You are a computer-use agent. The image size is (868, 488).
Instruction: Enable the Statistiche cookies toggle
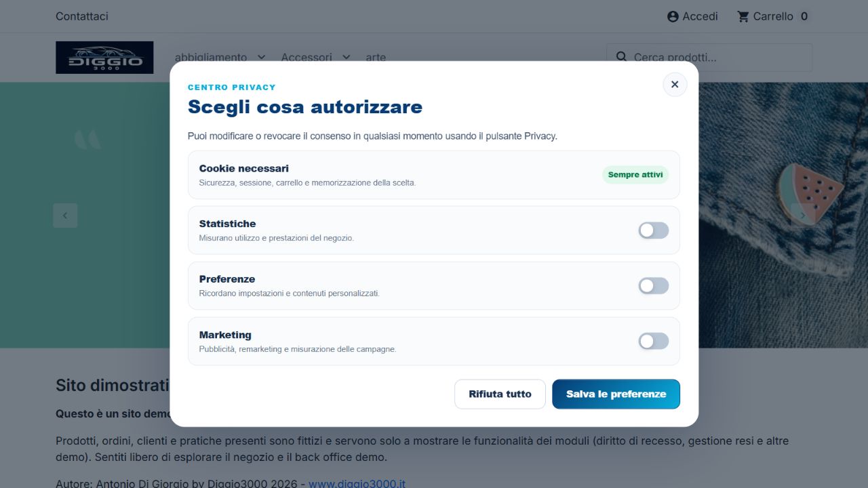point(654,230)
